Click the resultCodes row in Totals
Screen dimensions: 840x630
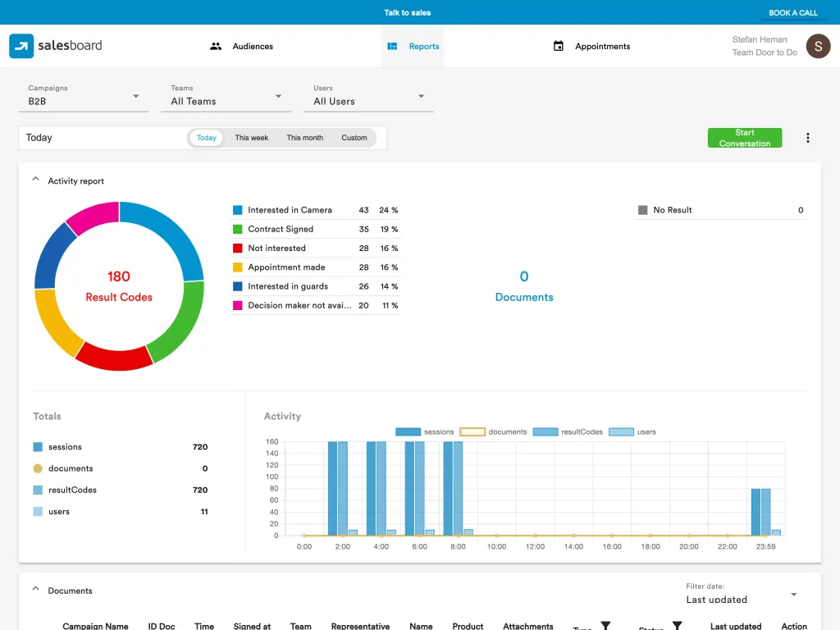tap(121, 490)
